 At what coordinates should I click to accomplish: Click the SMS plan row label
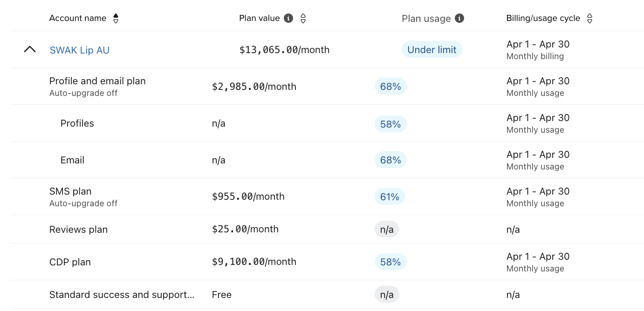(x=70, y=191)
